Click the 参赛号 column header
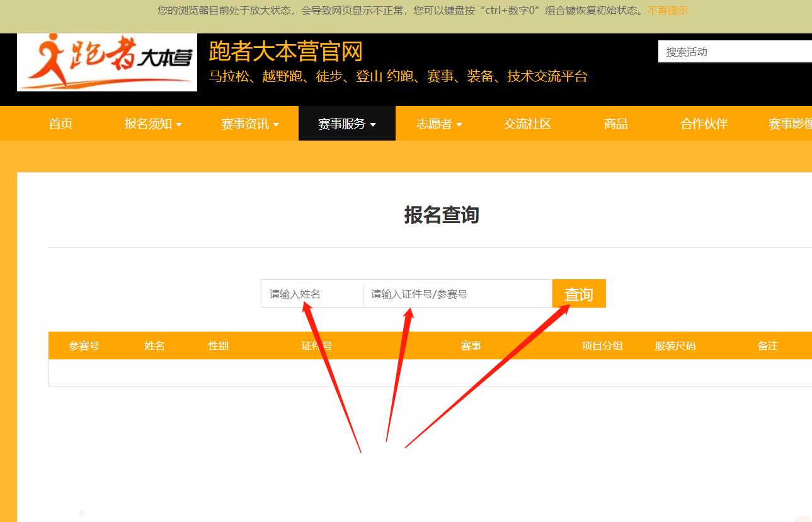 (x=84, y=345)
